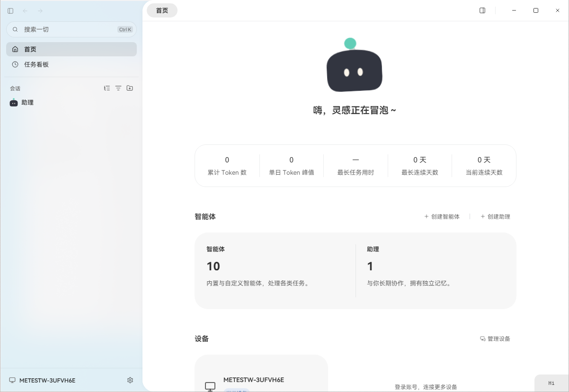Click the 最长任务用时 statistic

[356, 166]
